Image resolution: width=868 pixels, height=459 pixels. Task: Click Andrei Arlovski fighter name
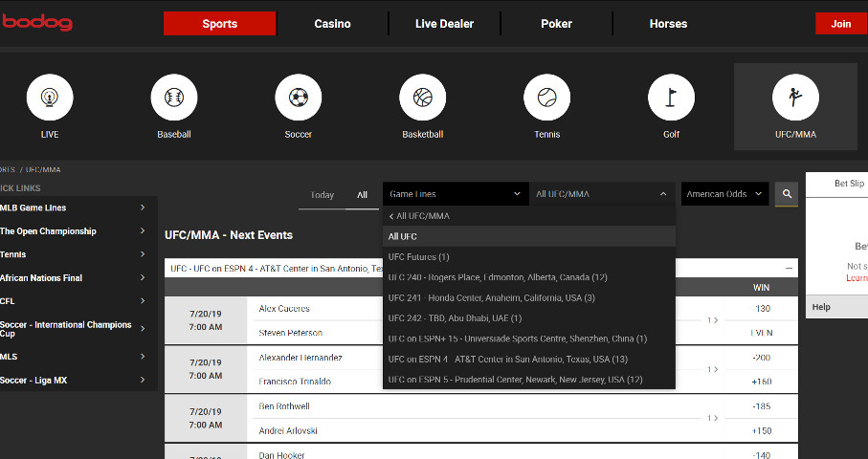pyautogui.click(x=288, y=431)
